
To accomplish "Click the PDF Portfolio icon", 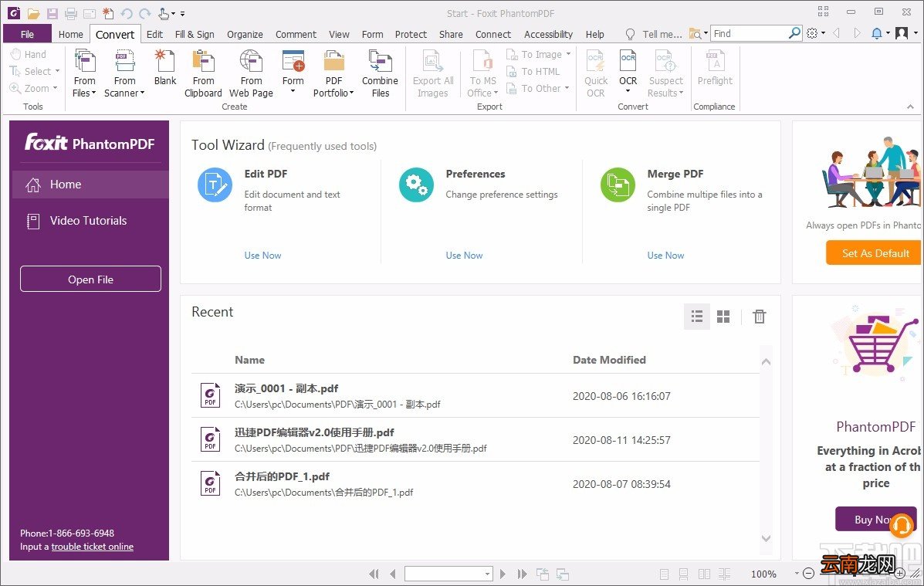I will [333, 61].
